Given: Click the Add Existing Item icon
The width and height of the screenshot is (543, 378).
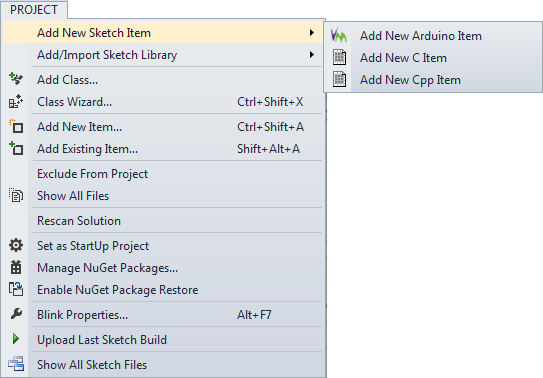Looking at the screenshot, I should pos(16,149).
